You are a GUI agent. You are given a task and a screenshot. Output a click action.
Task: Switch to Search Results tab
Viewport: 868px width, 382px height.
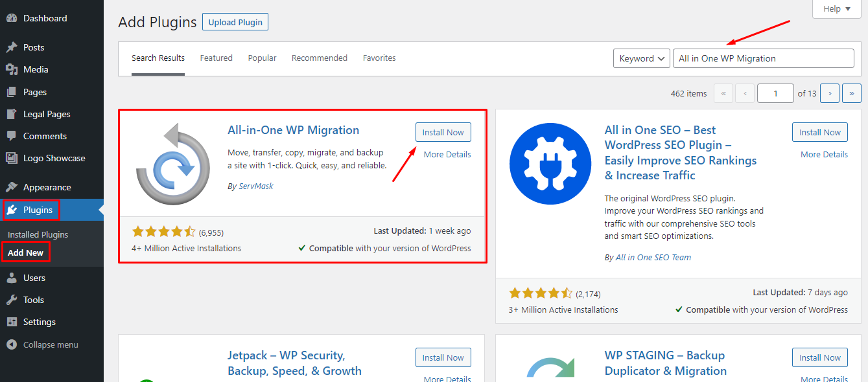[158, 58]
